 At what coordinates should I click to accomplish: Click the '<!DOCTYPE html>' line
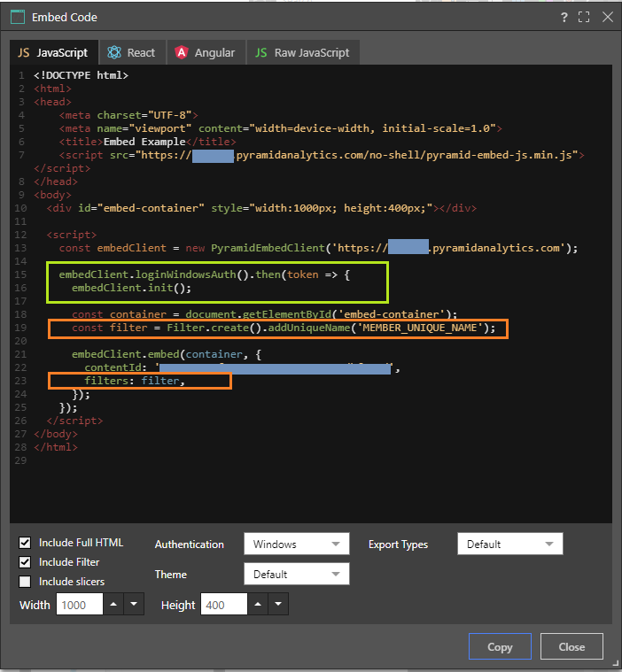(82, 75)
